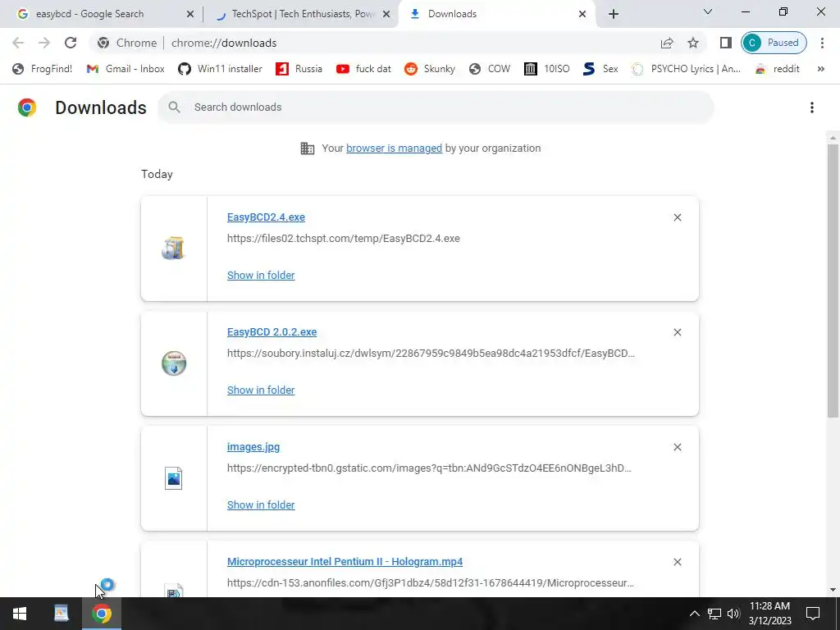Open the COW bookmark
This screenshot has width=840, height=630.
pos(490,69)
